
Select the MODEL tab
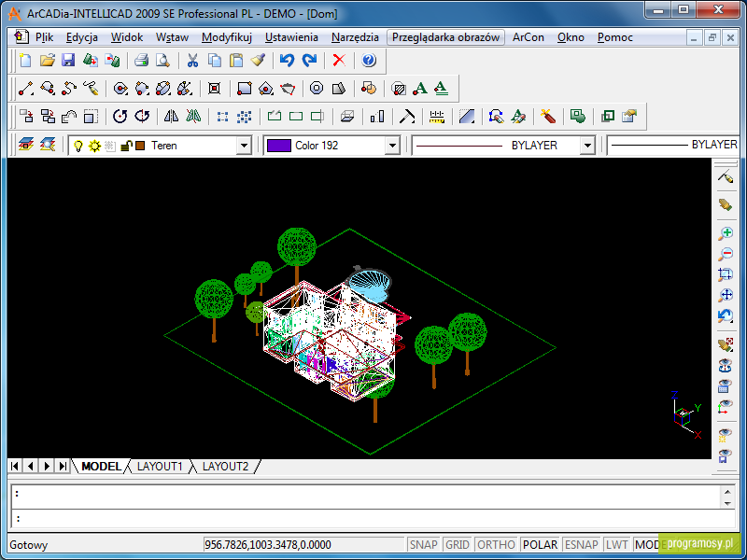(101, 466)
